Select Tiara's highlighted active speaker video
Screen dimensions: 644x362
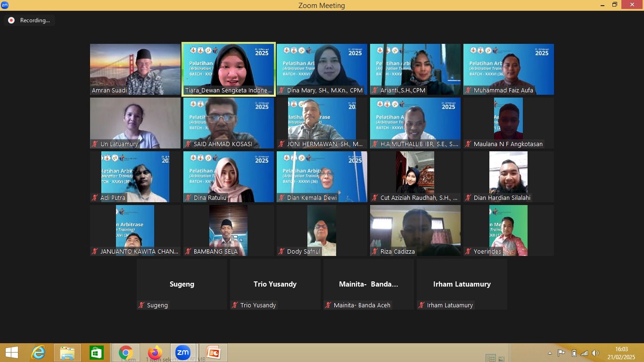[x=229, y=69]
